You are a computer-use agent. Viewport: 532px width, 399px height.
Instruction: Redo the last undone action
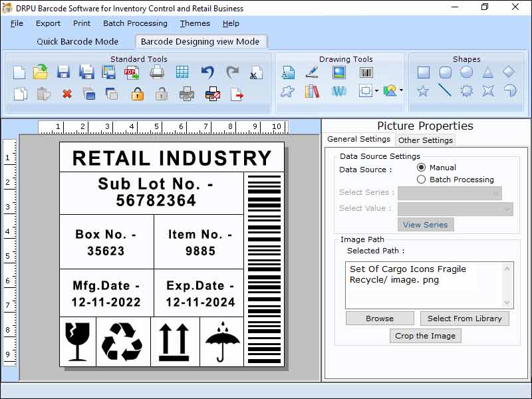coord(232,72)
